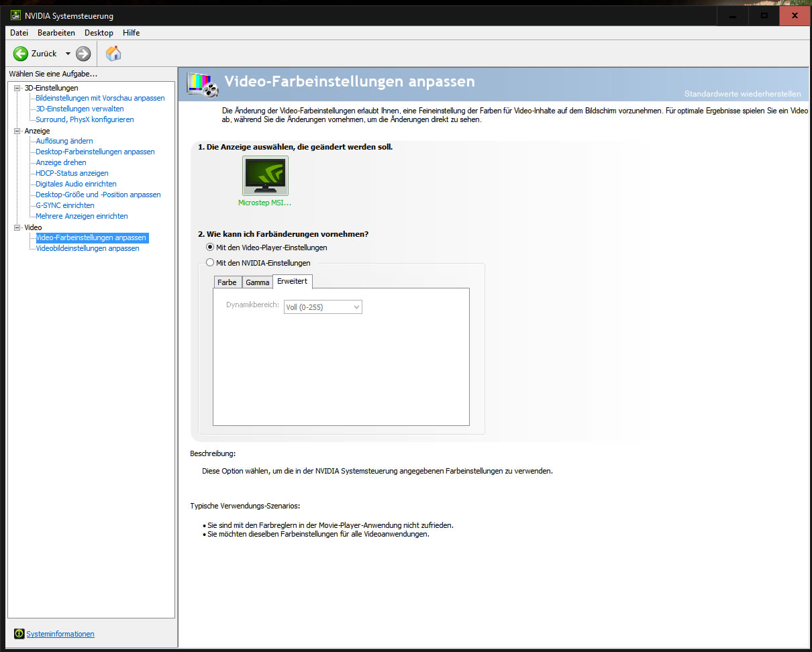Collapse the Anzeige tree node
The height and width of the screenshot is (652, 812).
click(x=17, y=131)
